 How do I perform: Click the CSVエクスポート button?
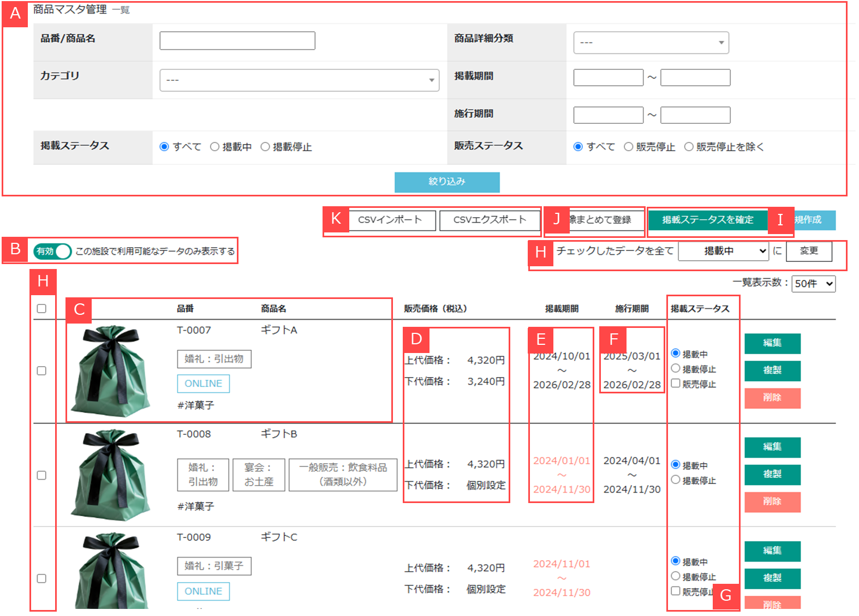[490, 220]
